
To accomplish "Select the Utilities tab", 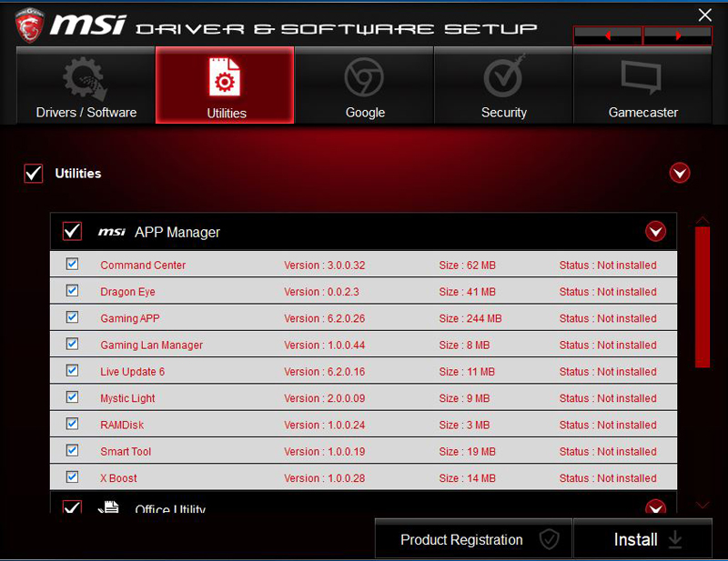I will click(x=225, y=85).
